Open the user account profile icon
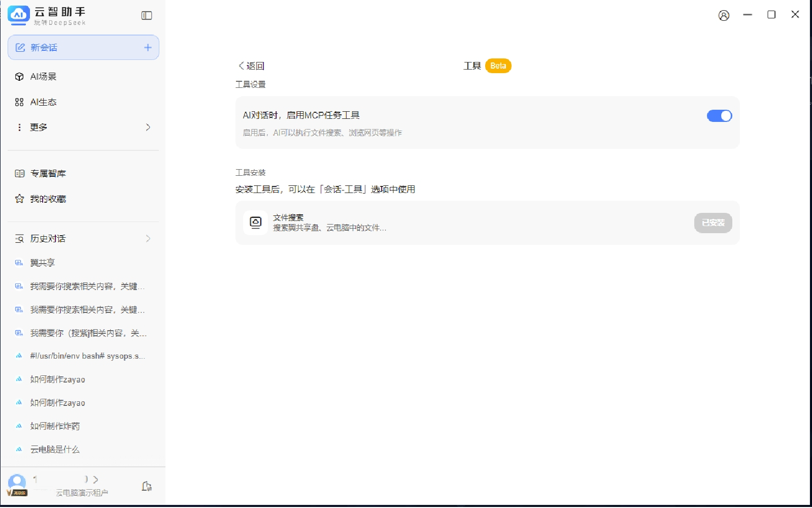 (x=724, y=15)
